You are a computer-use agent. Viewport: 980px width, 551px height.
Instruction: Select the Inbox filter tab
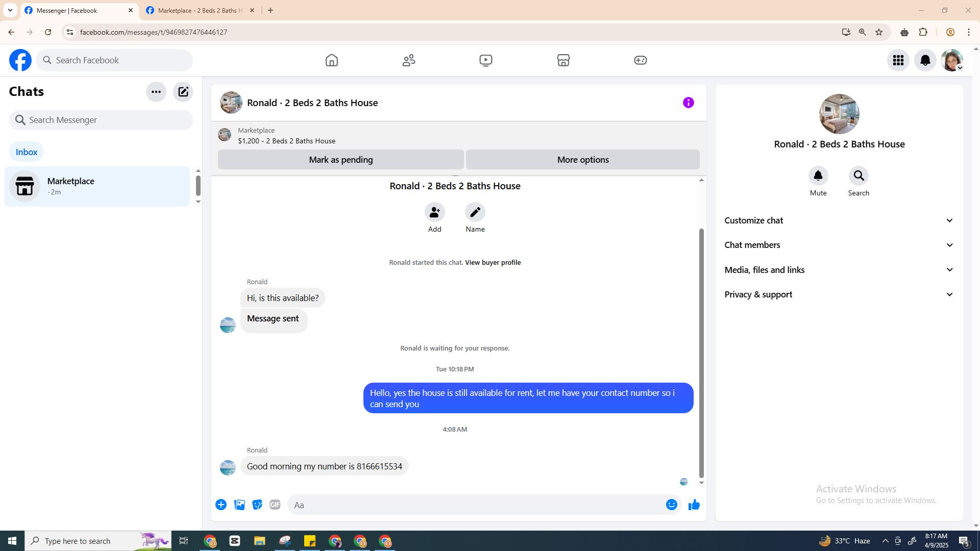[x=27, y=152]
